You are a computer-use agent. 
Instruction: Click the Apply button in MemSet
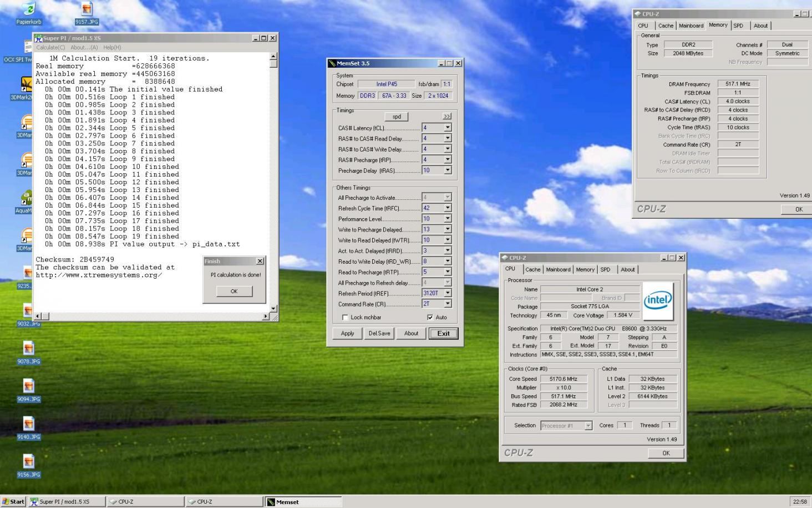(x=347, y=334)
